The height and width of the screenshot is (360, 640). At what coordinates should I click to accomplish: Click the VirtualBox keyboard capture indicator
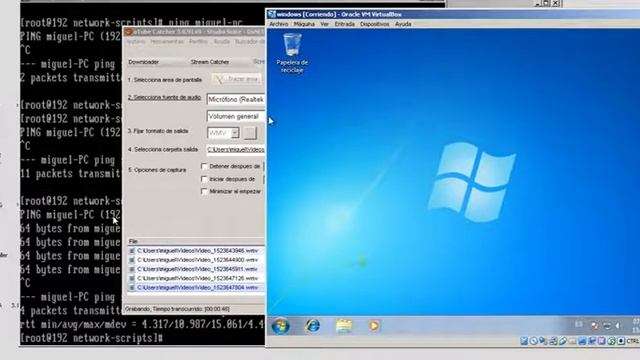coord(621,341)
